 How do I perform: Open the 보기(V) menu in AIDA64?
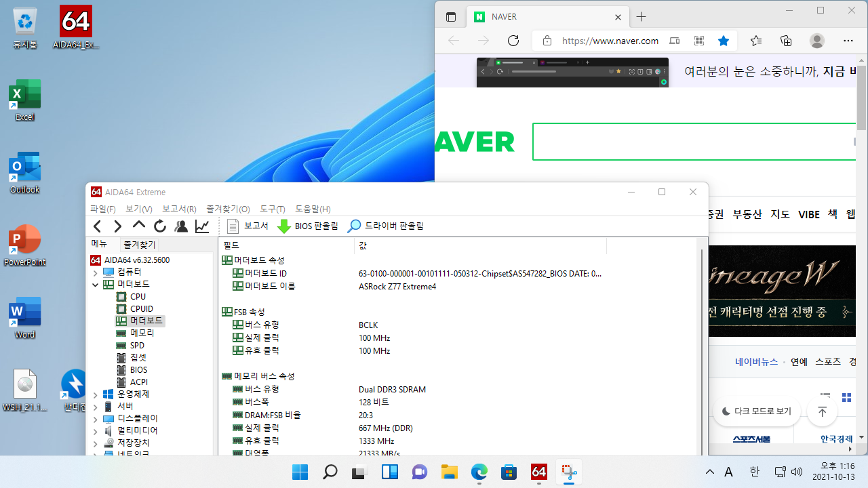click(x=139, y=209)
